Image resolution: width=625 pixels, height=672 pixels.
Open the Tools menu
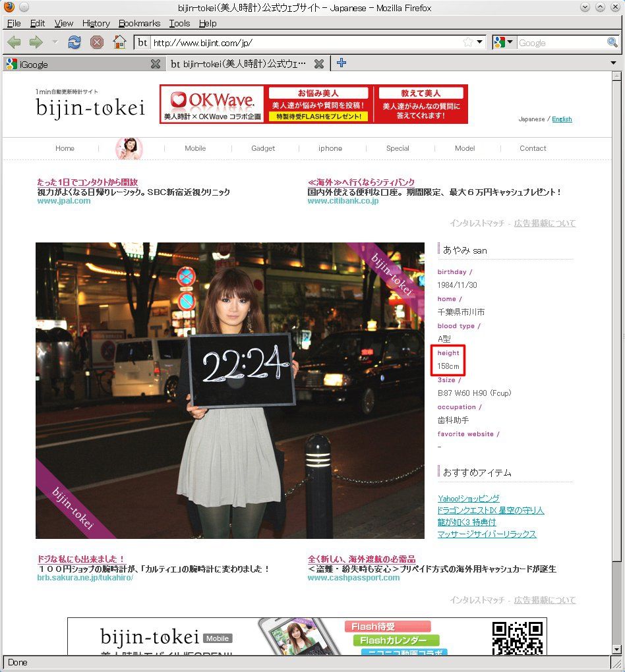179,23
